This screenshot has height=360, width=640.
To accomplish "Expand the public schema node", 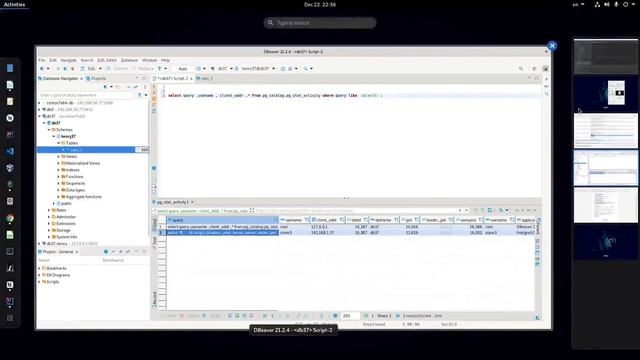I will click(x=53, y=203).
